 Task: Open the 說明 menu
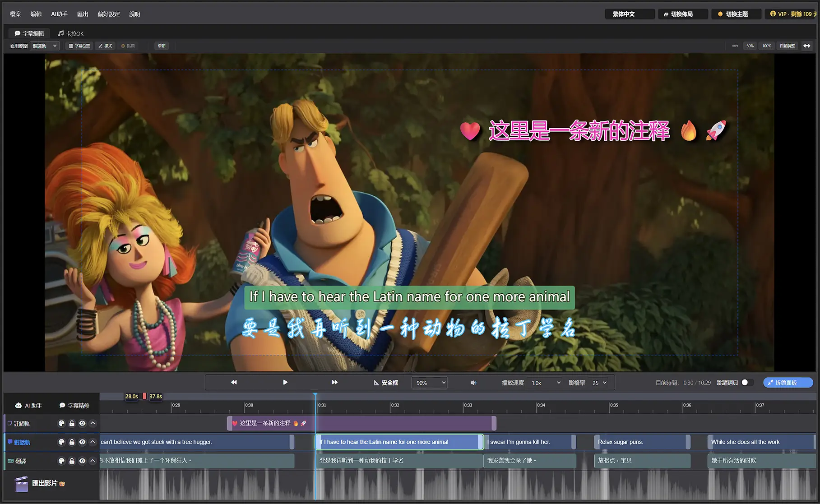[134, 14]
